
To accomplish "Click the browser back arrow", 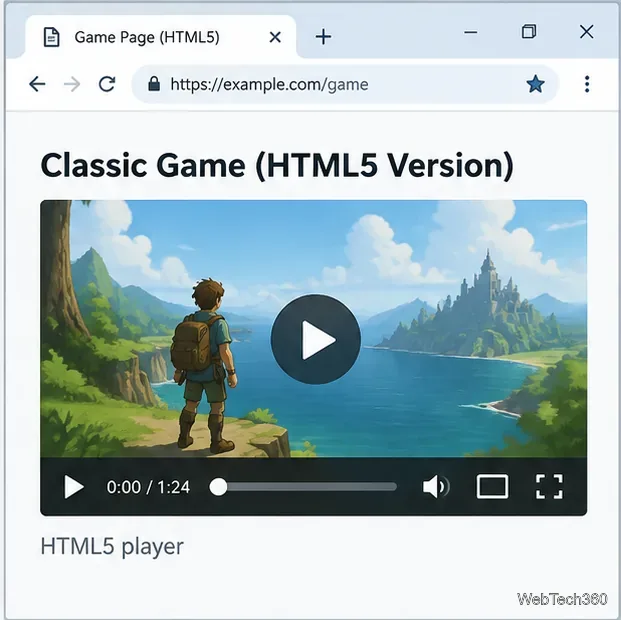I will [x=37, y=84].
